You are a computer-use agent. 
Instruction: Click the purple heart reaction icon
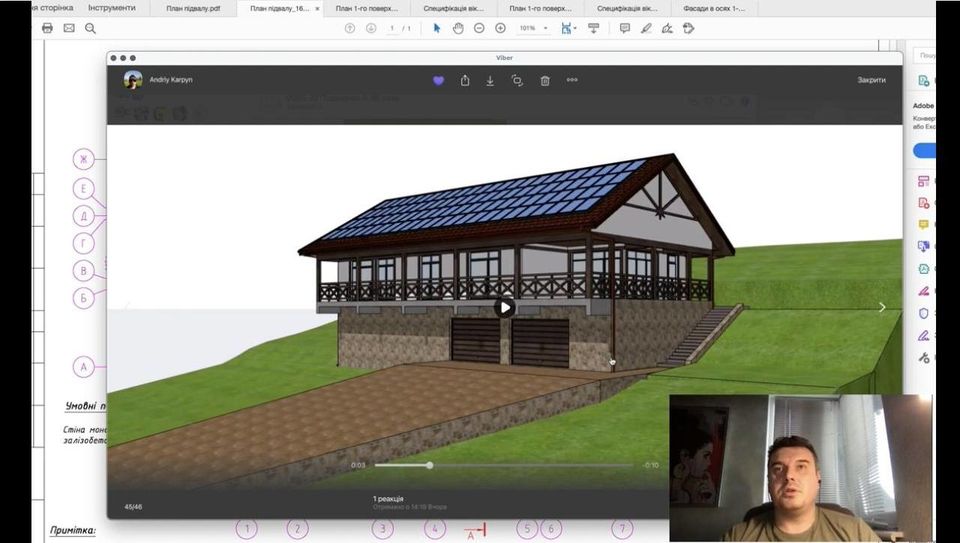coord(438,80)
